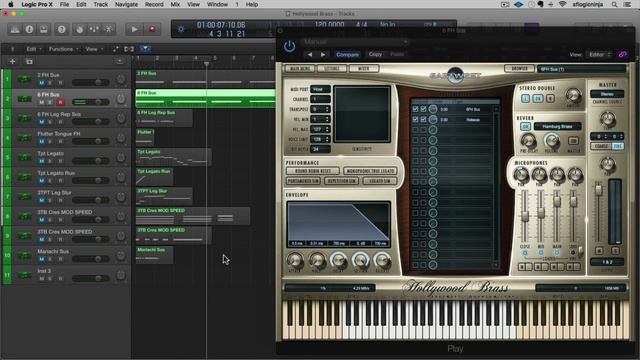
Task: Click the Master volume fader
Action: coord(598,191)
